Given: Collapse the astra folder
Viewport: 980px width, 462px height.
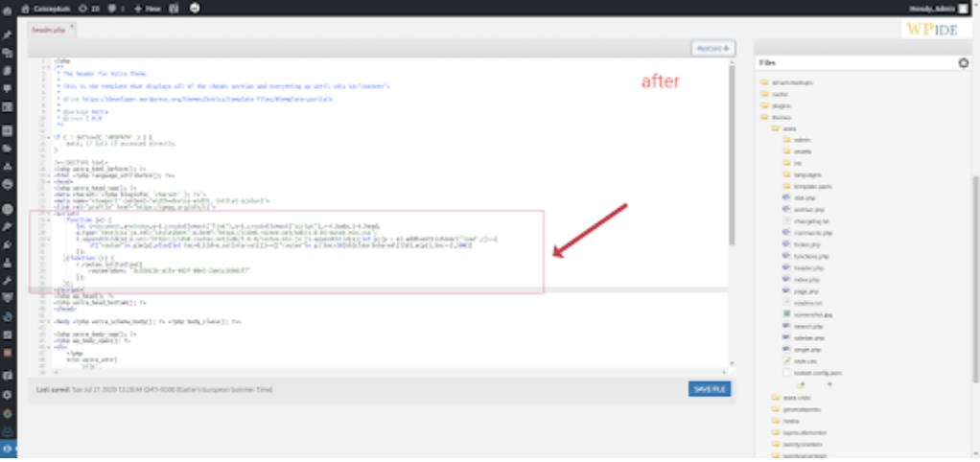Looking at the screenshot, I should [783, 128].
